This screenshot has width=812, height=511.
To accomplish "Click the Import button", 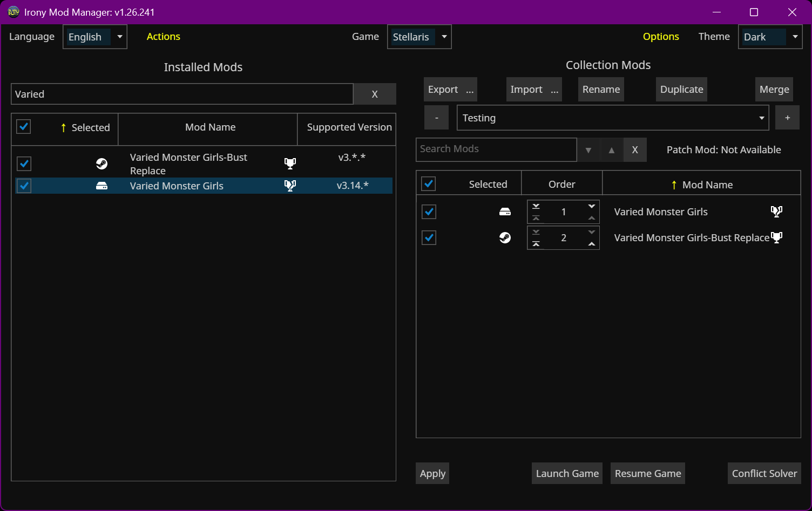I will coord(526,90).
